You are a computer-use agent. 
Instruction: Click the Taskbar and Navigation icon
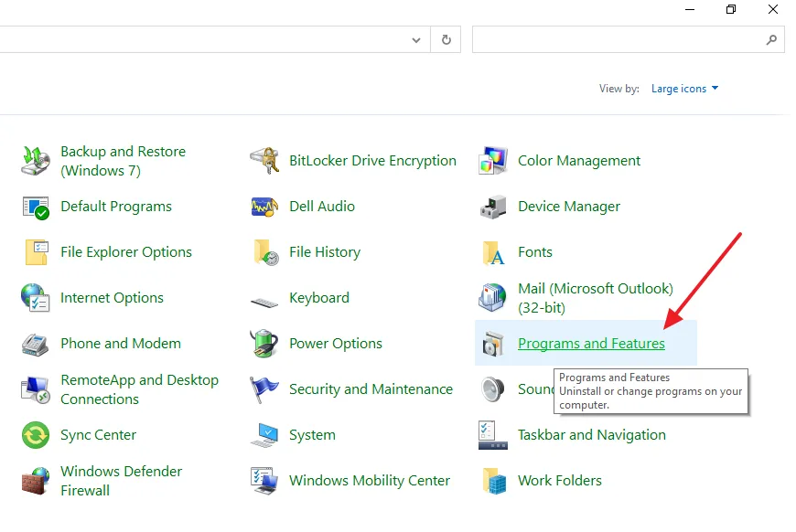(x=492, y=435)
